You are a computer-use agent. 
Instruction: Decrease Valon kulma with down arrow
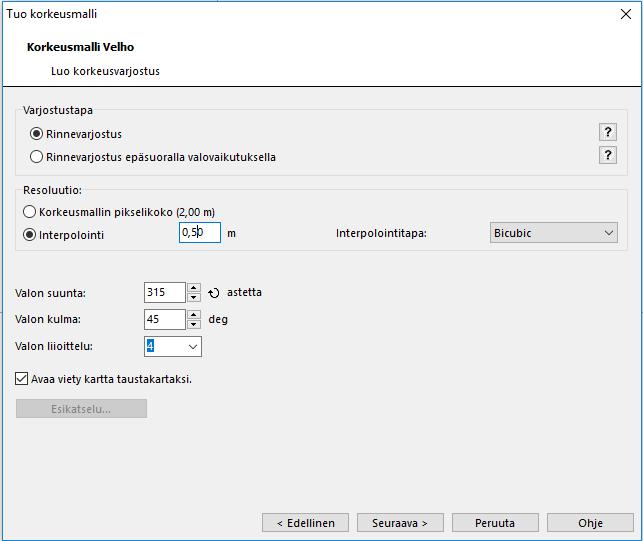[x=194, y=324]
